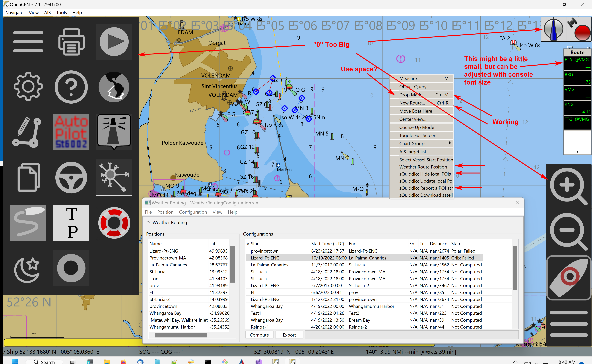Select the Create Route pencil tool
This screenshot has width=592, height=364.
coord(27,132)
